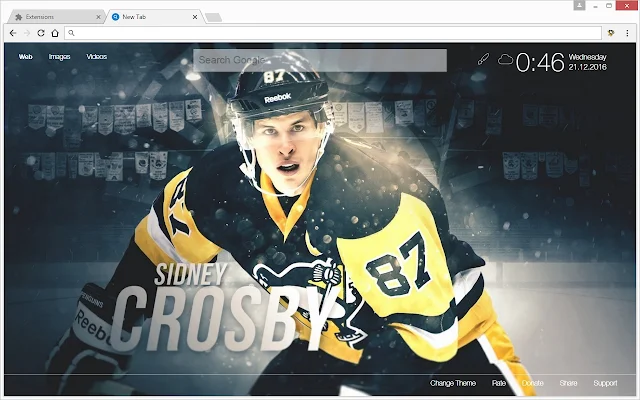Open the Chrome three-dot menu
The width and height of the screenshot is (640, 400).
point(627,33)
